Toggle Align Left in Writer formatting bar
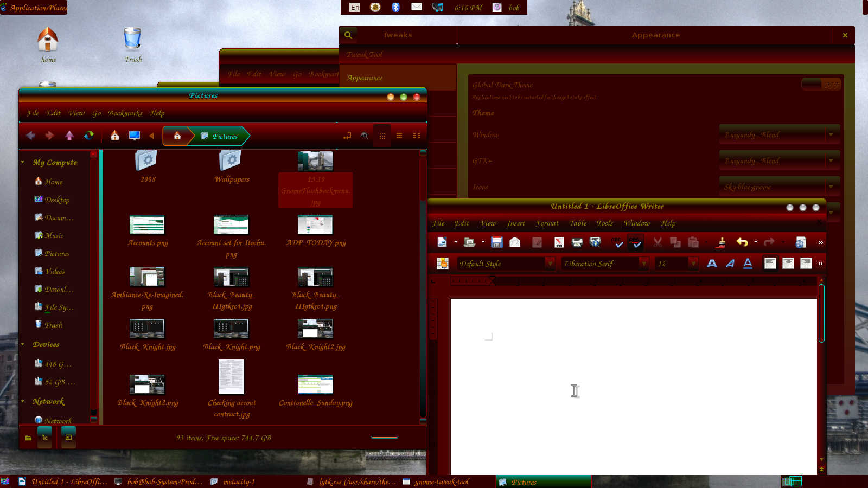This screenshot has width=868, height=488. 770,264
